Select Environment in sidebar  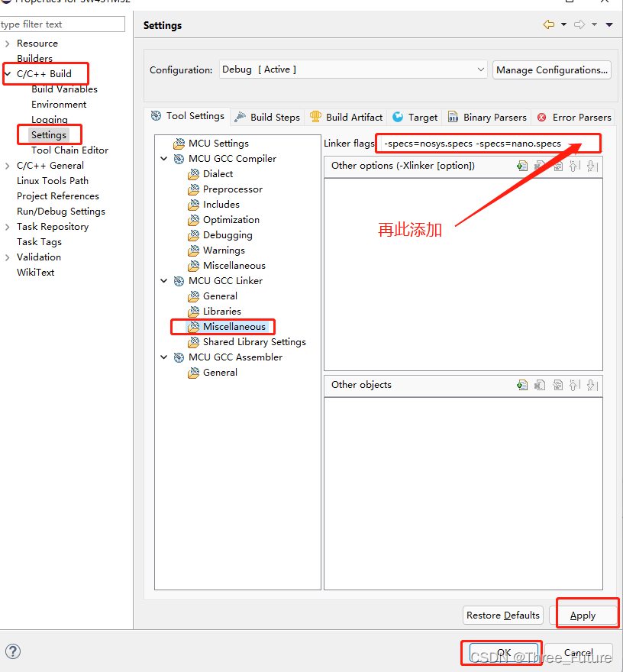pos(59,105)
